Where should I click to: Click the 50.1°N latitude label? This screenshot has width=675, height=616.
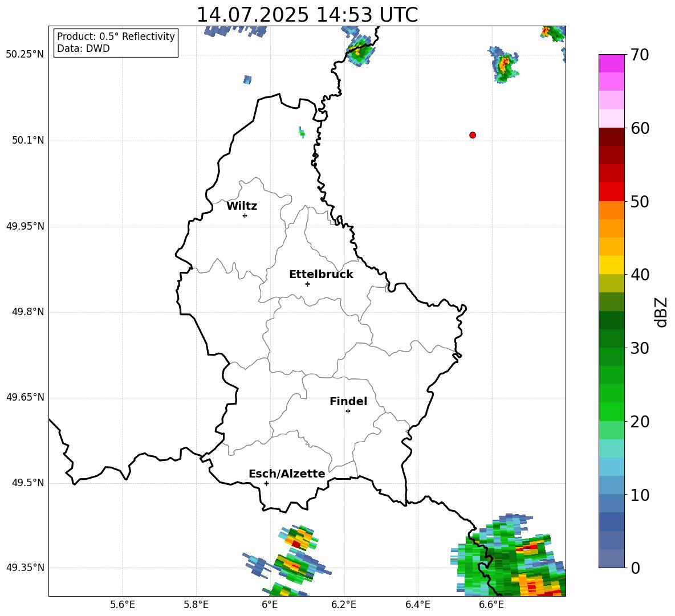click(28, 141)
